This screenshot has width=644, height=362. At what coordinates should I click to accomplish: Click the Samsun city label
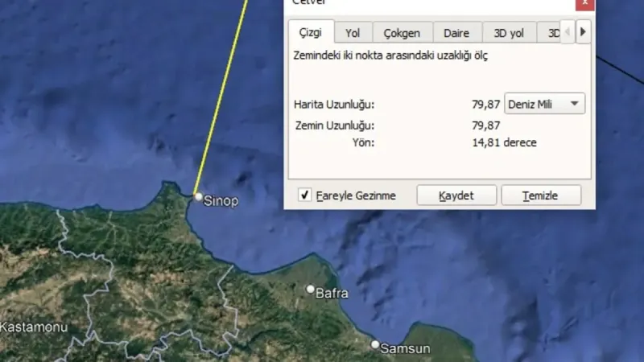coord(406,348)
